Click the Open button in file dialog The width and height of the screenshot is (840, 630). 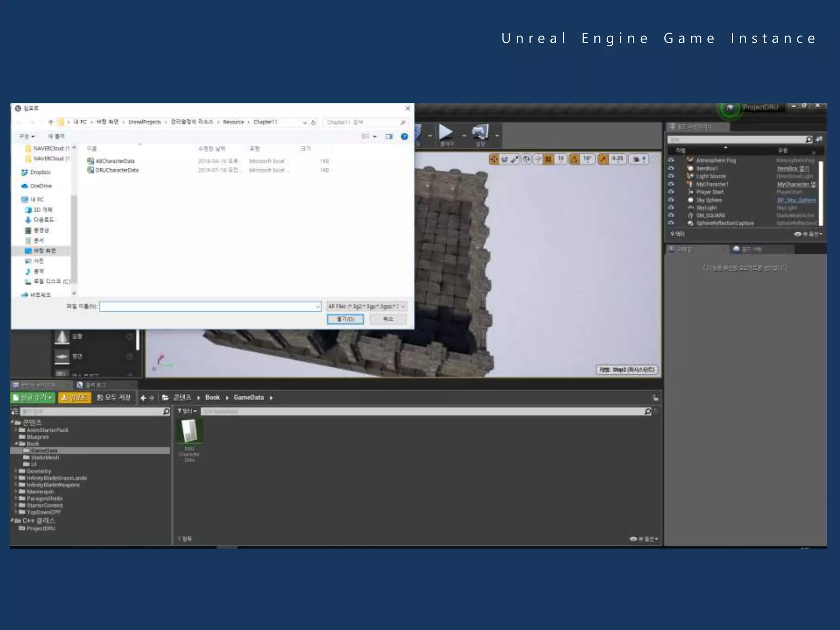tap(345, 319)
